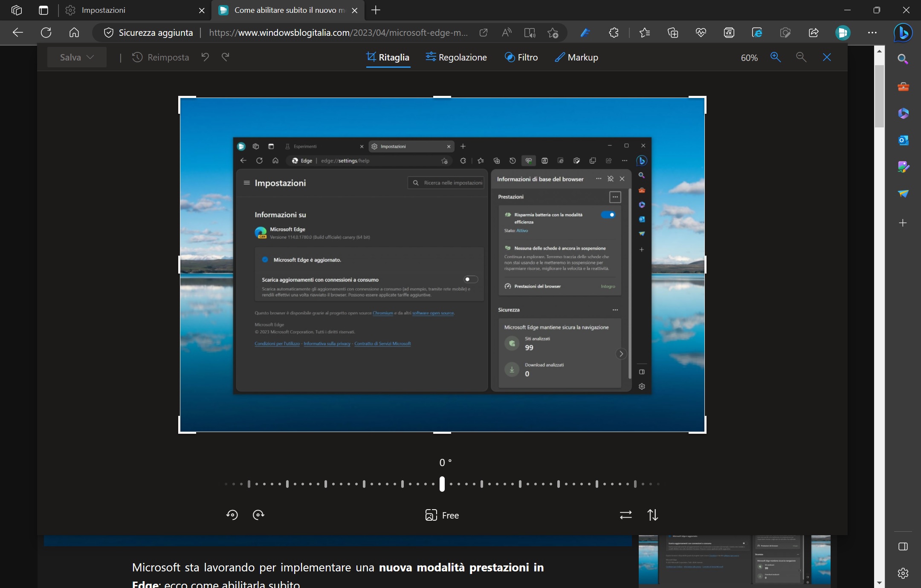Screen dimensions: 921x588
Task: Open the Extensions puzzle icon
Action: coord(614,33)
